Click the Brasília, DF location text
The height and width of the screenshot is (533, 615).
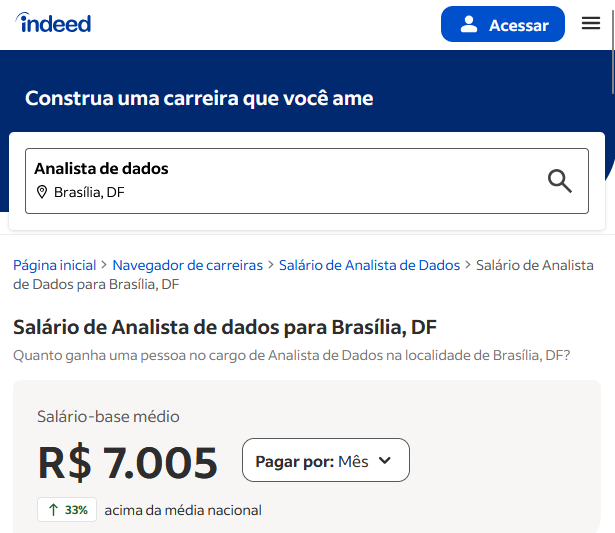tap(89, 192)
